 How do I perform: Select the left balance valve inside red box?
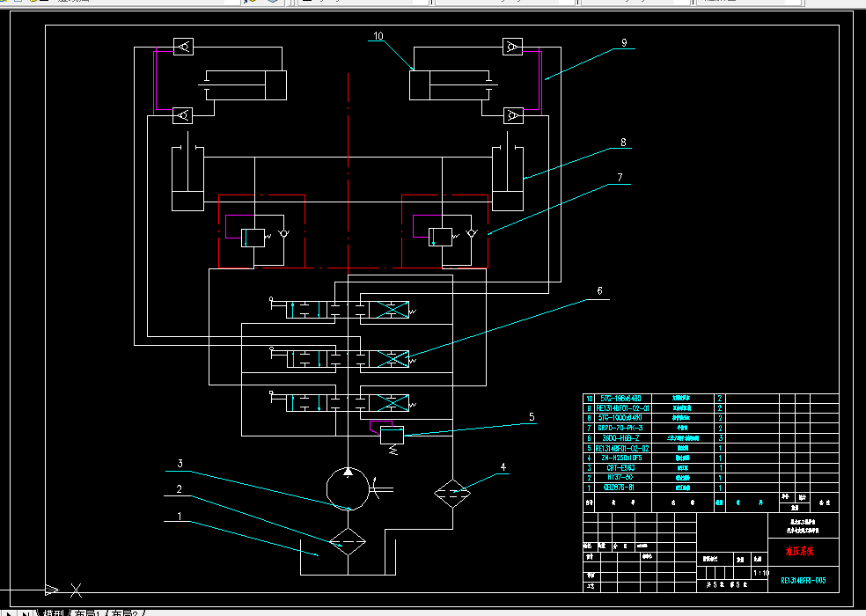click(x=253, y=238)
